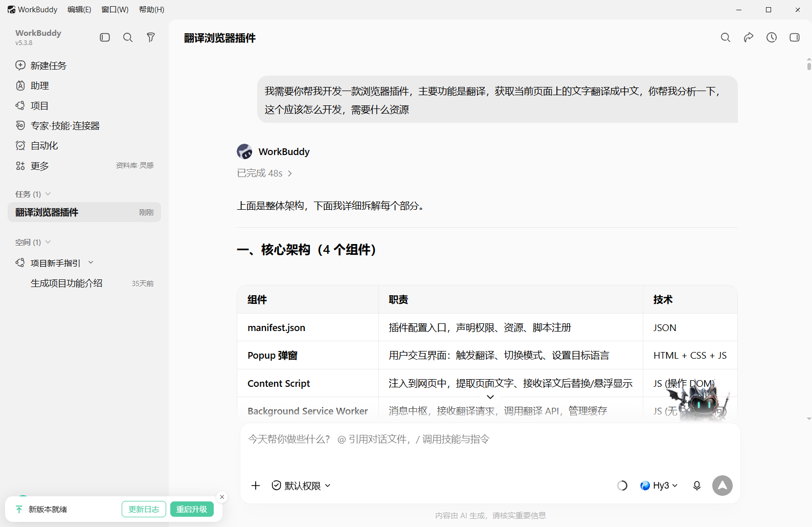Dismiss the 新版本就绪 notification
Image resolution: width=812 pixels, height=527 pixels.
[222, 497]
